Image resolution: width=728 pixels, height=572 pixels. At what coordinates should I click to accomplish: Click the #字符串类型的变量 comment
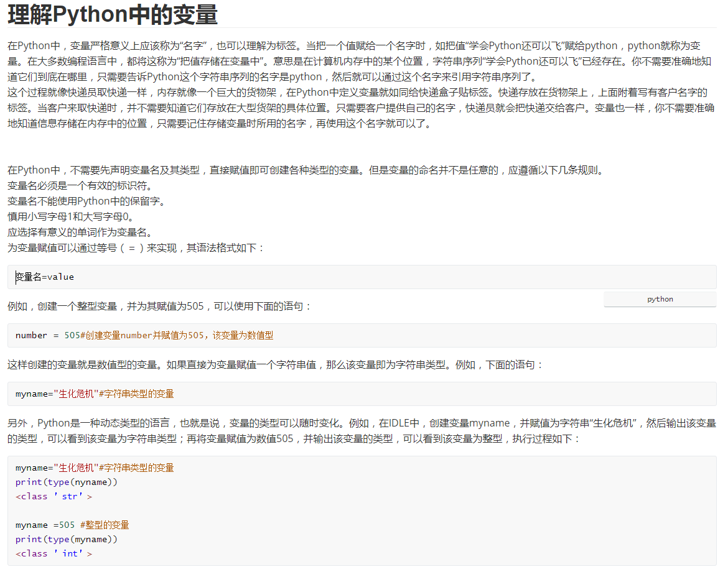[137, 394]
